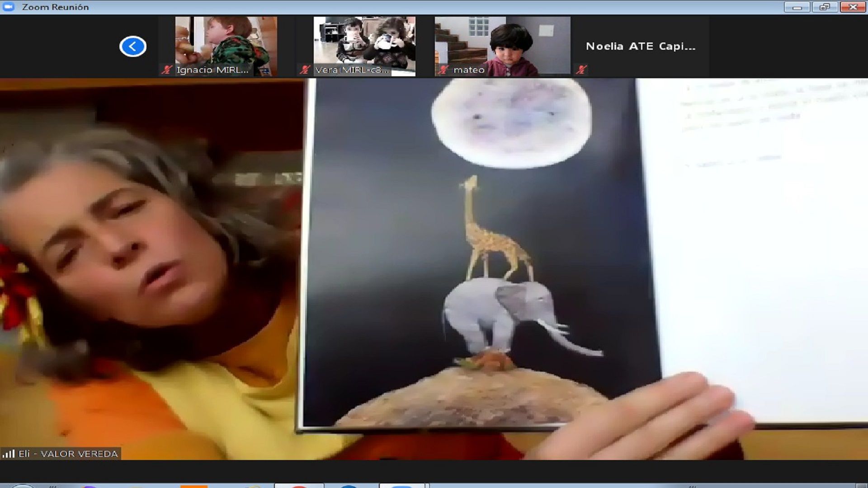Click the Ignacio MIRL name label
868x488 pixels.
pos(212,70)
